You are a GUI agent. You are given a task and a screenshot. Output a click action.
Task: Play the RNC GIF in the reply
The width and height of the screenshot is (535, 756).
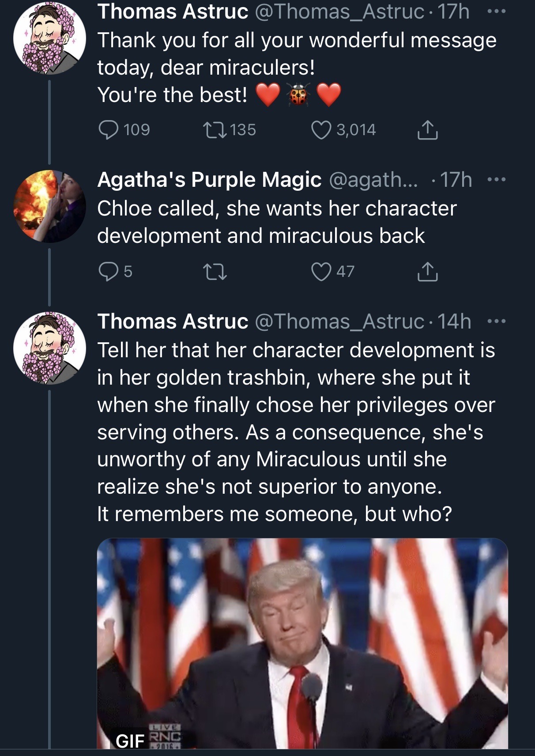302,643
